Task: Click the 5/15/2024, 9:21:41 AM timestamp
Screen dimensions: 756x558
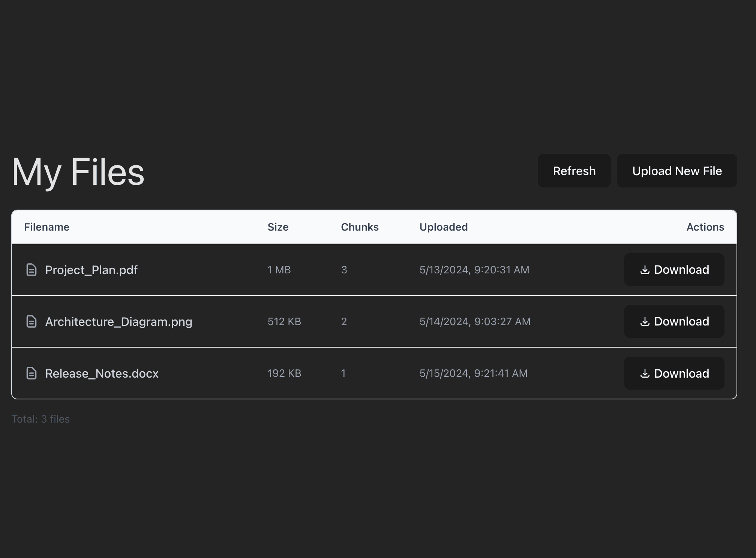Action: 474,373
